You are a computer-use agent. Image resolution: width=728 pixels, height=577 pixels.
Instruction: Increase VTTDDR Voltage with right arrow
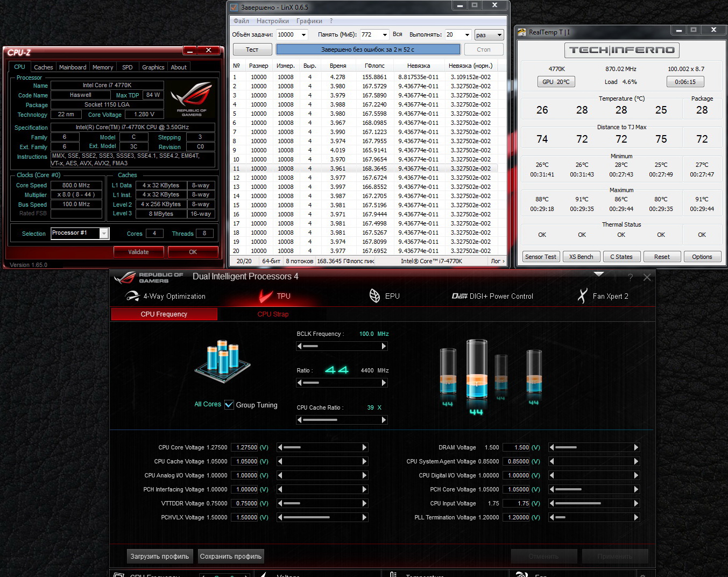click(x=364, y=503)
